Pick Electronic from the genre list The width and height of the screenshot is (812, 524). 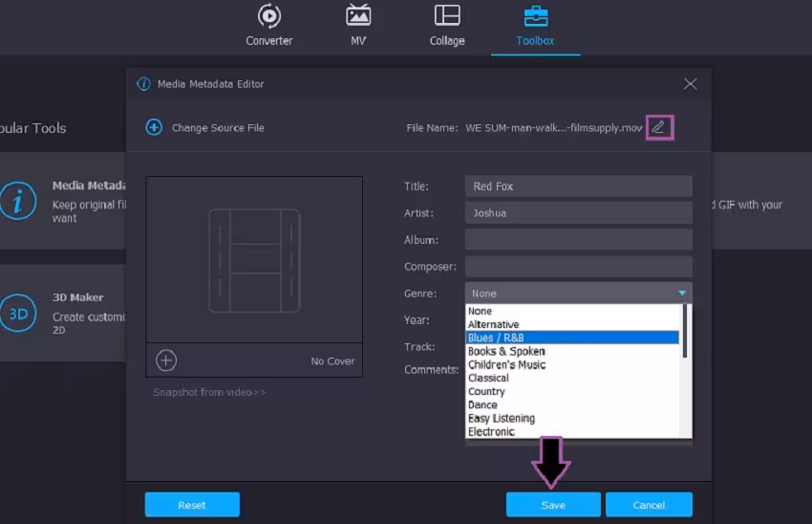click(x=491, y=432)
